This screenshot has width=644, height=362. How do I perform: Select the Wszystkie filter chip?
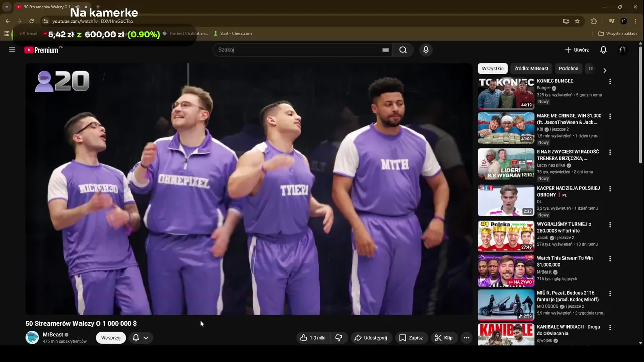tap(493, 69)
